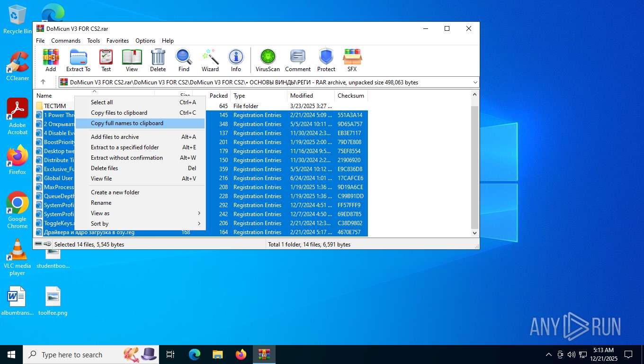Viewport: 644px width, 364px height.
Task: Click the volume tray icon
Action: point(571,355)
